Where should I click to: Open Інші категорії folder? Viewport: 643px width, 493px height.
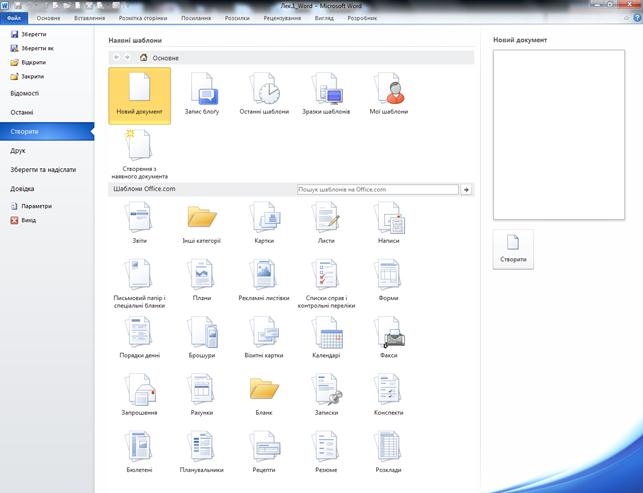(x=202, y=223)
